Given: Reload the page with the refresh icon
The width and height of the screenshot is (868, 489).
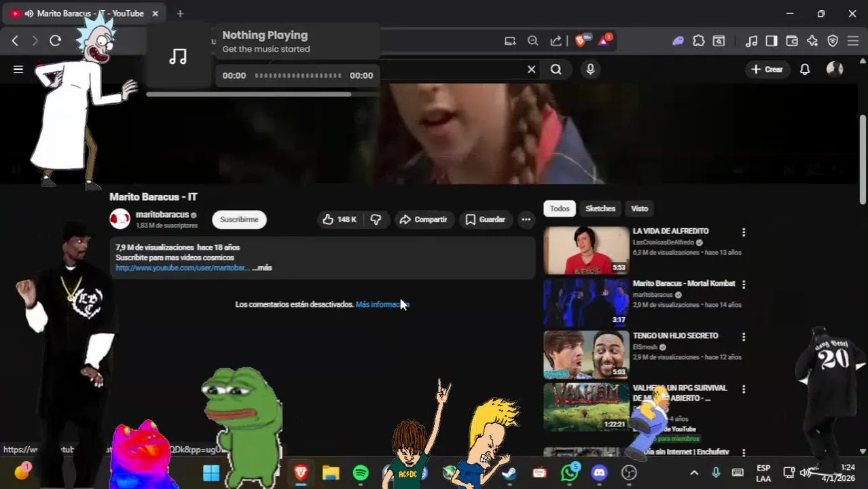Looking at the screenshot, I should 56,41.
